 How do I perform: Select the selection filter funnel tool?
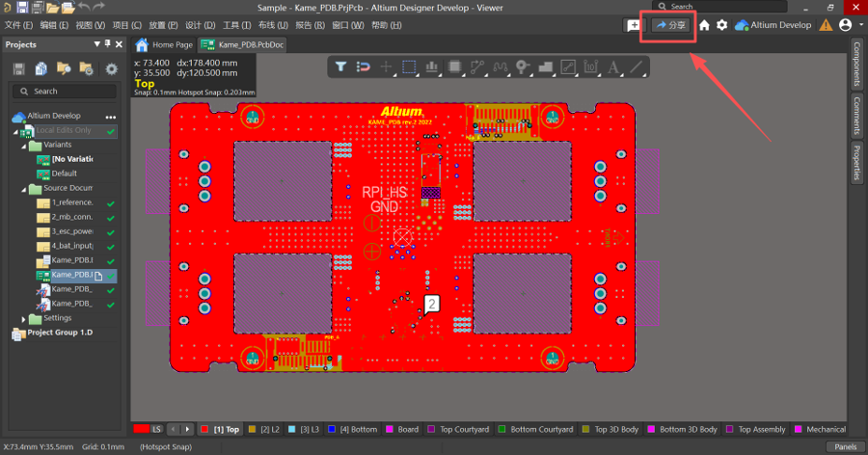340,67
